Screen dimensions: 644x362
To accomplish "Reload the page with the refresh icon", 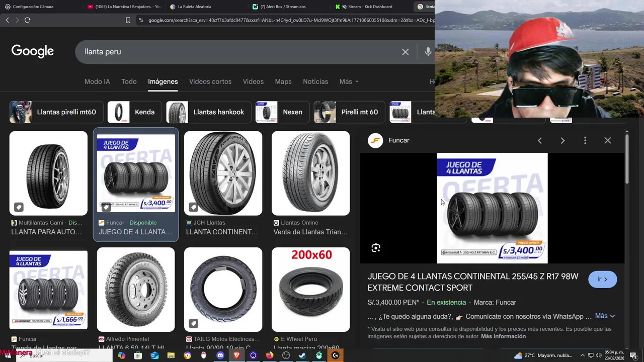I will 27,20.
